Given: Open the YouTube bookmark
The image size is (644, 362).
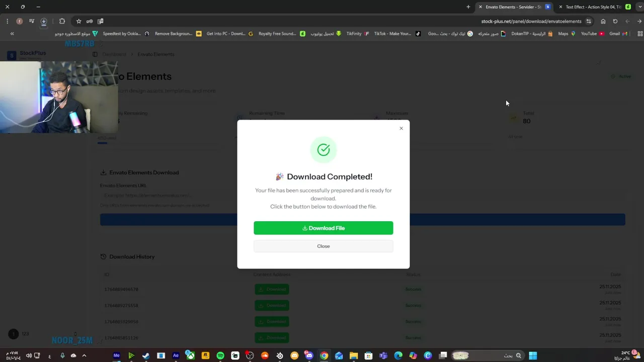Looking at the screenshot, I should pyautogui.click(x=592, y=34).
